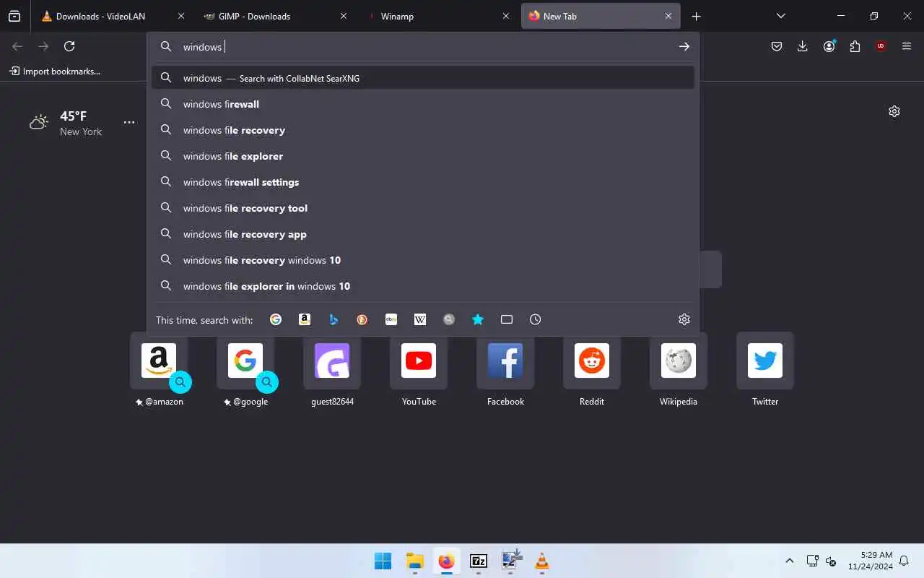Click the go arrow in the address bar
Screen dimensions: 924x578
point(684,46)
